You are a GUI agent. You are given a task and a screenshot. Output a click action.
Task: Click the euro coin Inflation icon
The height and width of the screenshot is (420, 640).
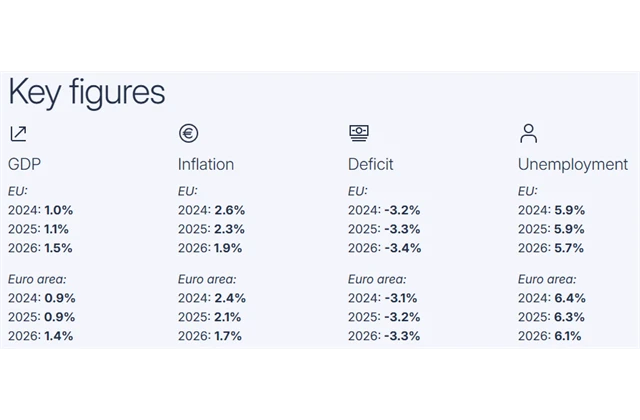pyautogui.click(x=189, y=133)
